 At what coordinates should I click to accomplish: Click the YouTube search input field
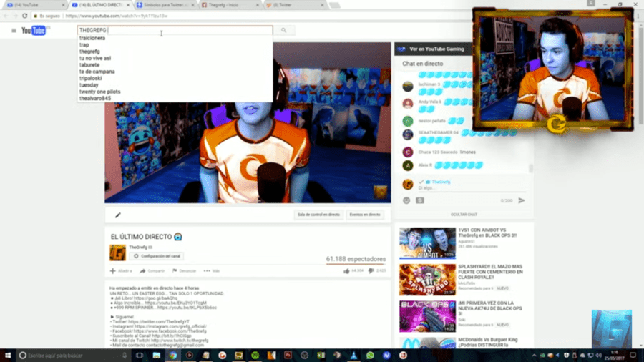pyautogui.click(x=175, y=30)
